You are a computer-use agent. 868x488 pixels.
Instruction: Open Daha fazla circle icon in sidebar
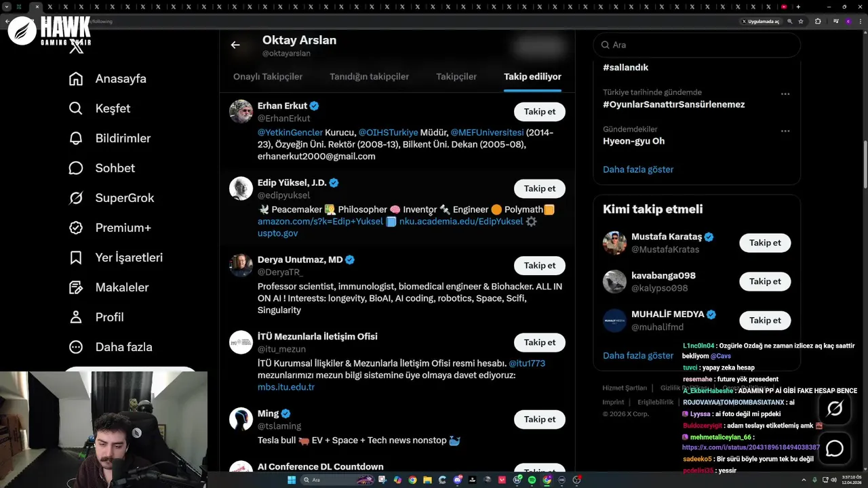[76, 347]
